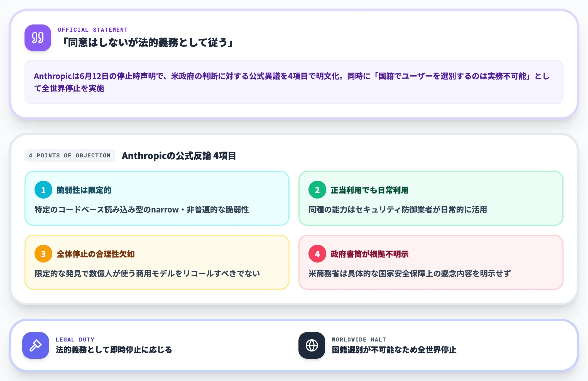Click title 政府書簡が根拠不明示
Image resolution: width=588 pixels, height=381 pixels.
370,254
